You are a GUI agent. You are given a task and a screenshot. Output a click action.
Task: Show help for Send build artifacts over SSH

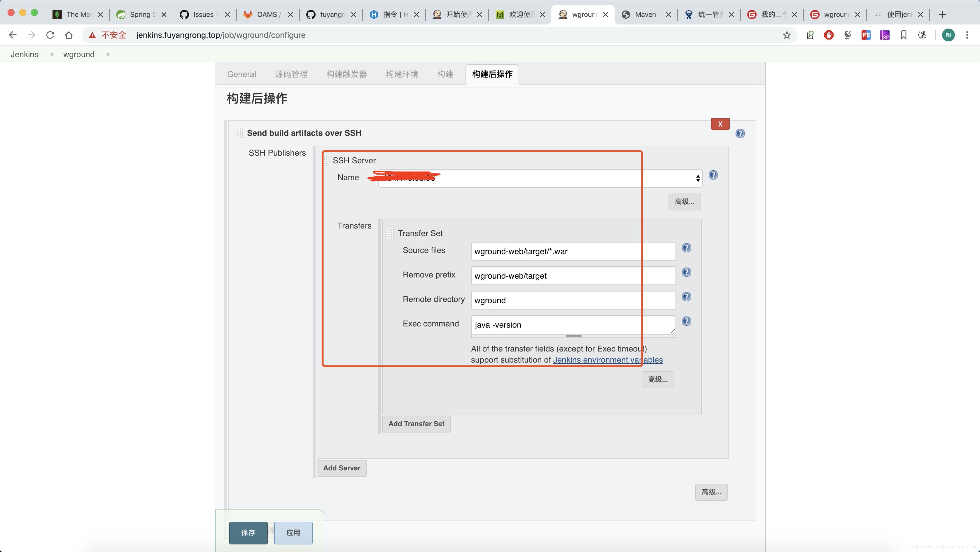740,133
